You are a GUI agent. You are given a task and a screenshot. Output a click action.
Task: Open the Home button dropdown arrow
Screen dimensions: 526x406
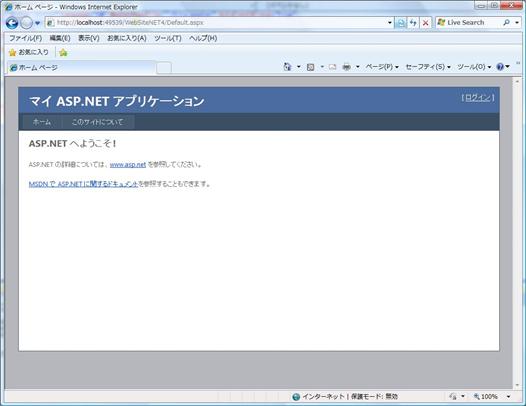(299, 67)
